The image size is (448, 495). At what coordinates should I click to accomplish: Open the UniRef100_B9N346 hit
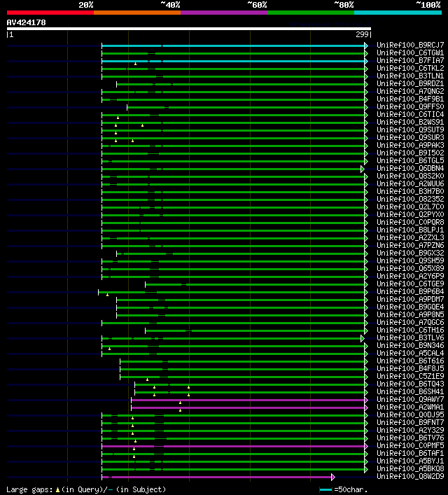click(x=410, y=345)
